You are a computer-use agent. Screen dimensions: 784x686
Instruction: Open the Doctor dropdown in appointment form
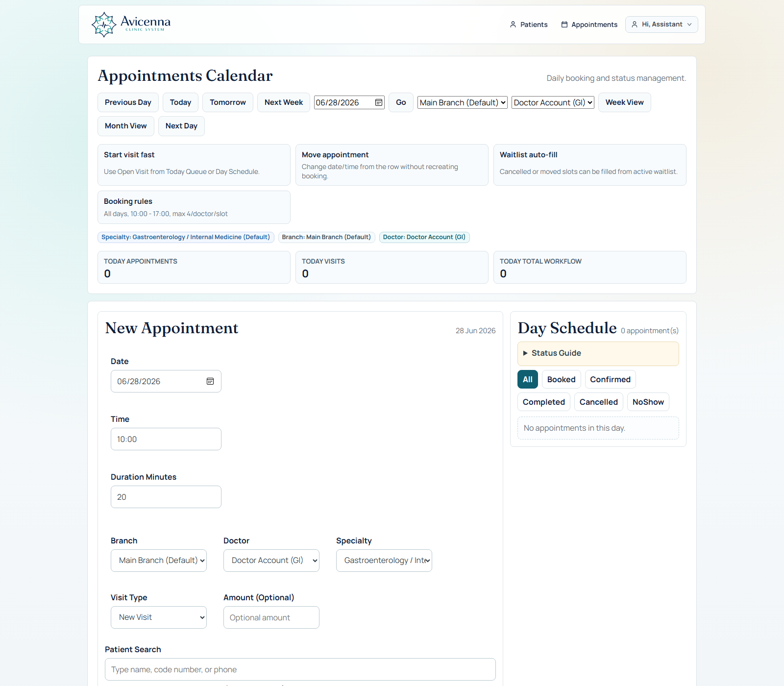pos(271,561)
